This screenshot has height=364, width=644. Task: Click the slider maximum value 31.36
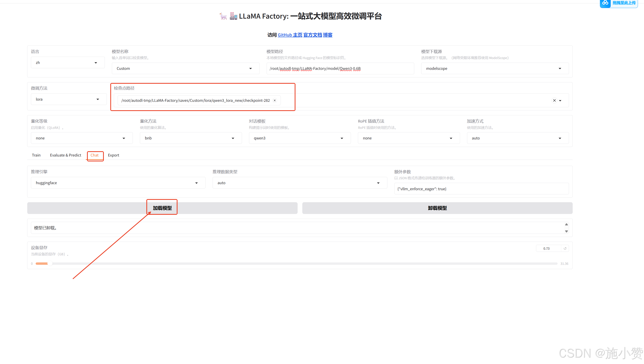(564, 264)
